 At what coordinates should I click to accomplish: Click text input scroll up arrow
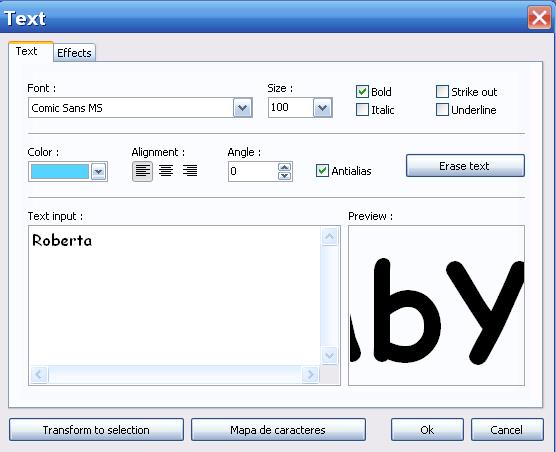coord(329,236)
